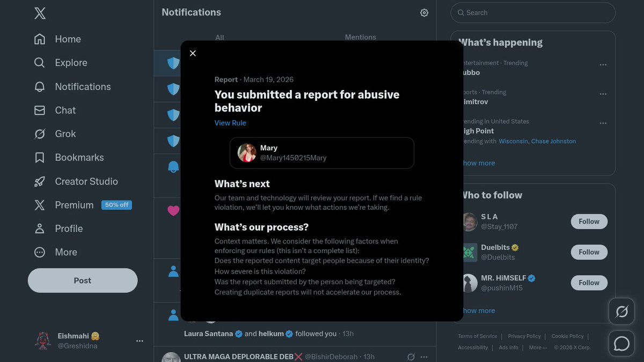Viewport: 644px width, 362px height.
Task: Follow MR. HiMSELF
Action: [589, 283]
